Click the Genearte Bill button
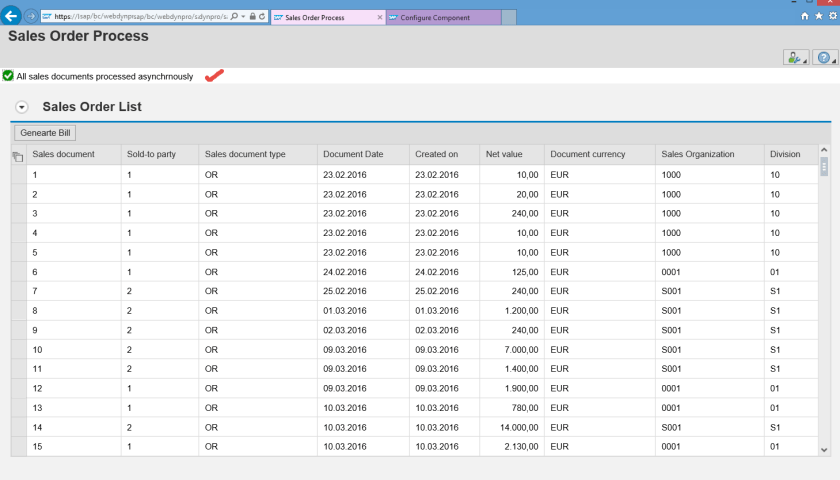This screenshot has height=480, width=840. coord(45,132)
